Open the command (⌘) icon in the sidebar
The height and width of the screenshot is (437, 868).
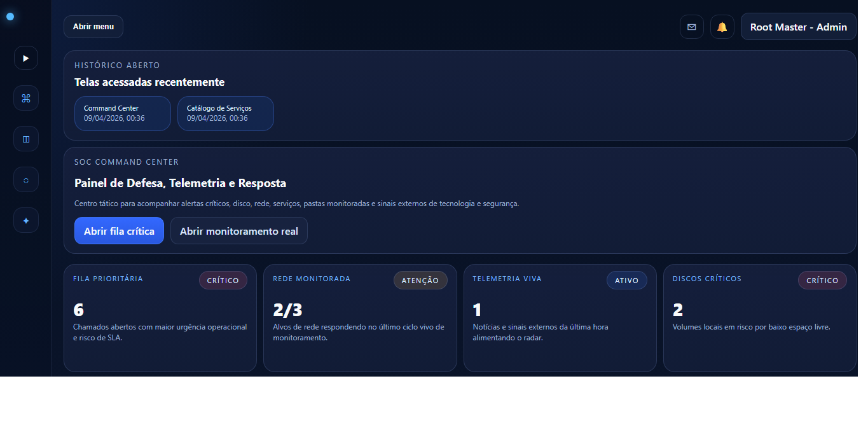click(x=25, y=98)
